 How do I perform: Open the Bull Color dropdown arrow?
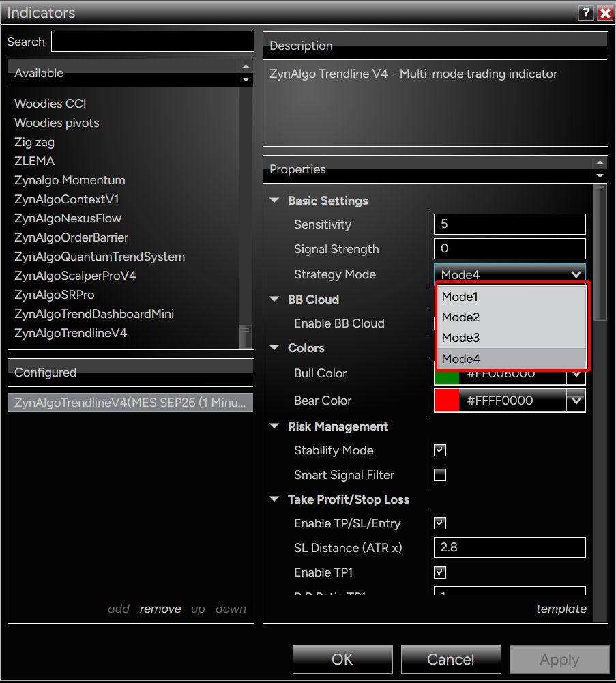(x=576, y=376)
